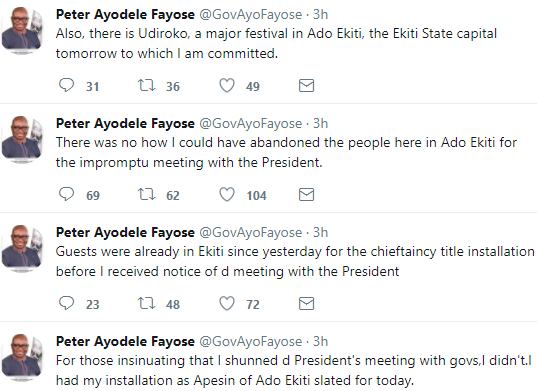Send Udiroko festival tweet via direct message
This screenshot has width=537, height=391.
[x=306, y=86]
